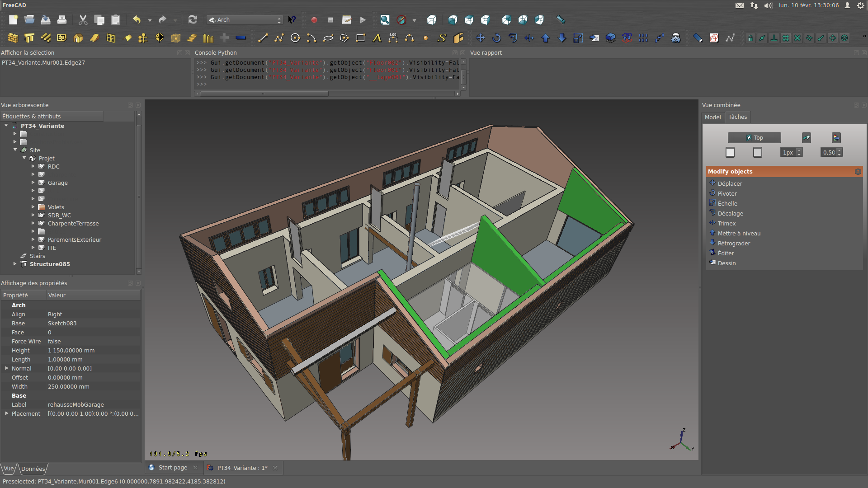Open the PT34_Variante document tab

tap(241, 468)
